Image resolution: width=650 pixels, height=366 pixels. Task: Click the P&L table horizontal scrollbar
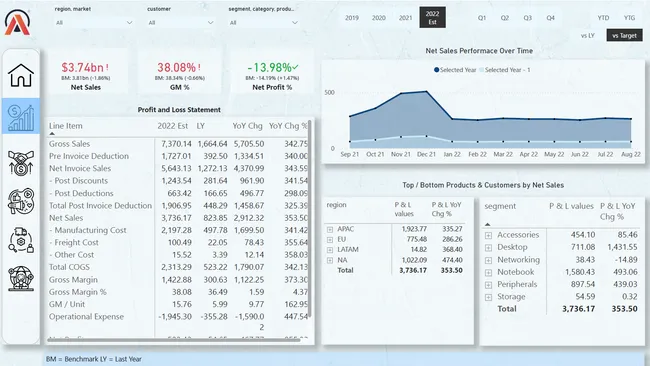(173, 340)
